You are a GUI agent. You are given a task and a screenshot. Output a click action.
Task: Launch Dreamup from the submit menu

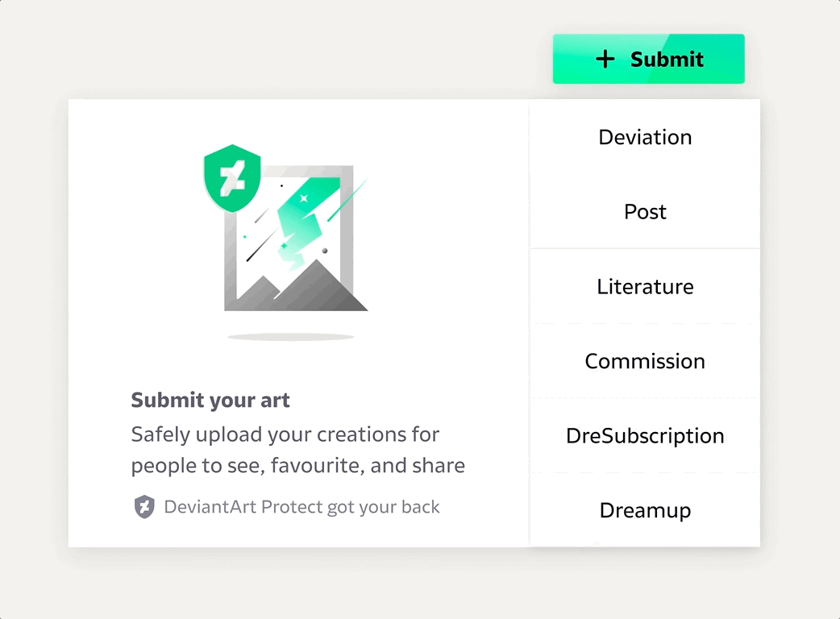pyautogui.click(x=645, y=510)
